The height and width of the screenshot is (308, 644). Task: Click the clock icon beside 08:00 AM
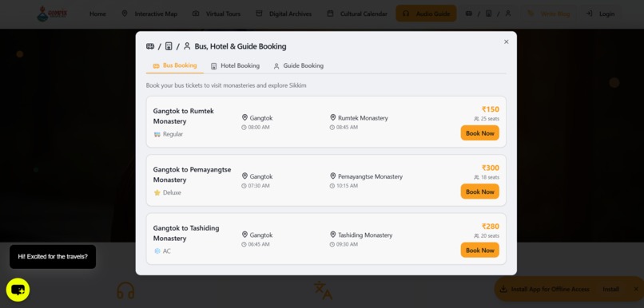(244, 128)
